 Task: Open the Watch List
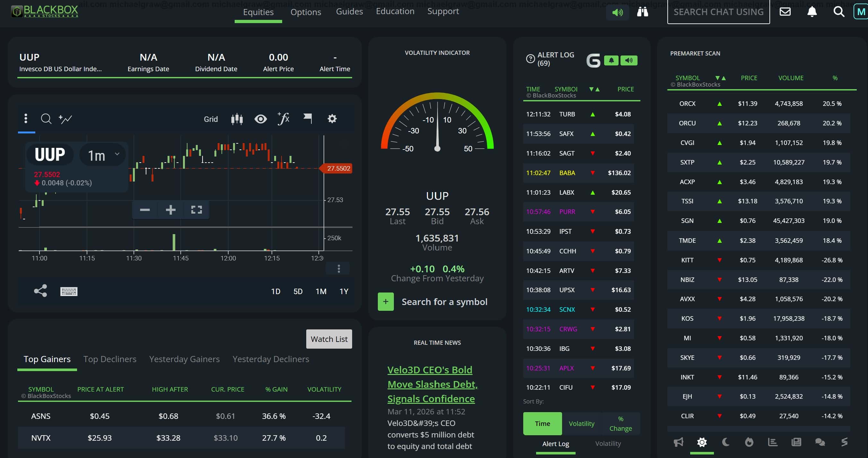point(329,339)
